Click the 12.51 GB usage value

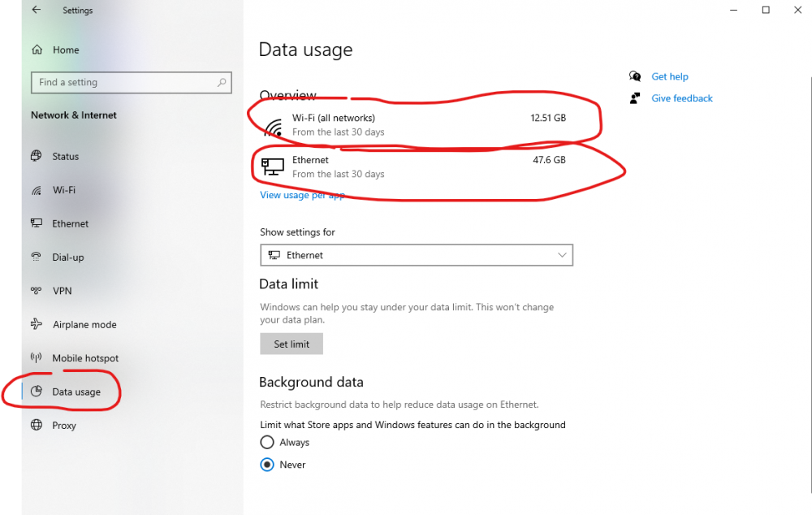(548, 118)
